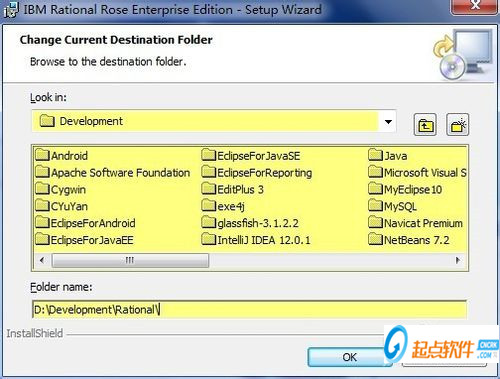The image size is (500, 379).
Task: Select the Java folder
Action: click(x=388, y=156)
